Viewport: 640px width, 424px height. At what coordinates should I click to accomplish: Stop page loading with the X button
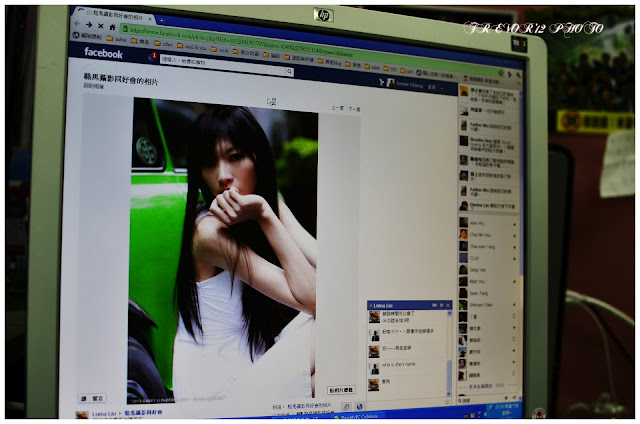[x=100, y=26]
